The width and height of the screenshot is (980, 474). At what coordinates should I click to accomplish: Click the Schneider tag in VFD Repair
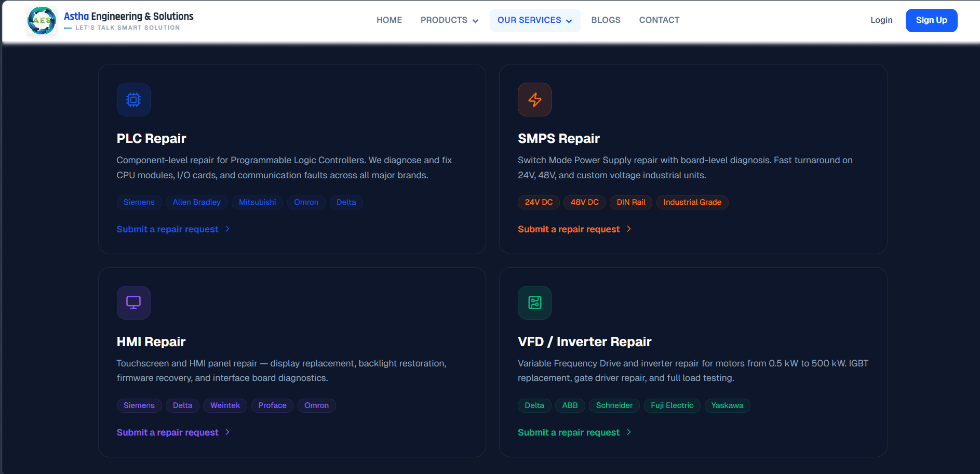pos(614,405)
